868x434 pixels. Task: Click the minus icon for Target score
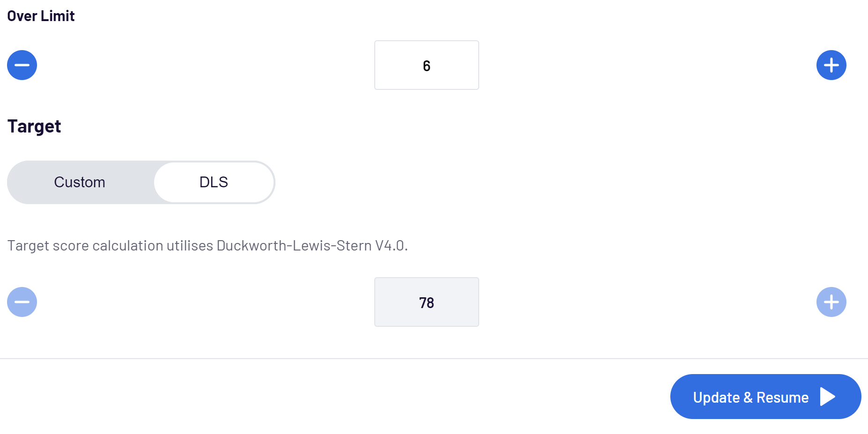click(22, 302)
